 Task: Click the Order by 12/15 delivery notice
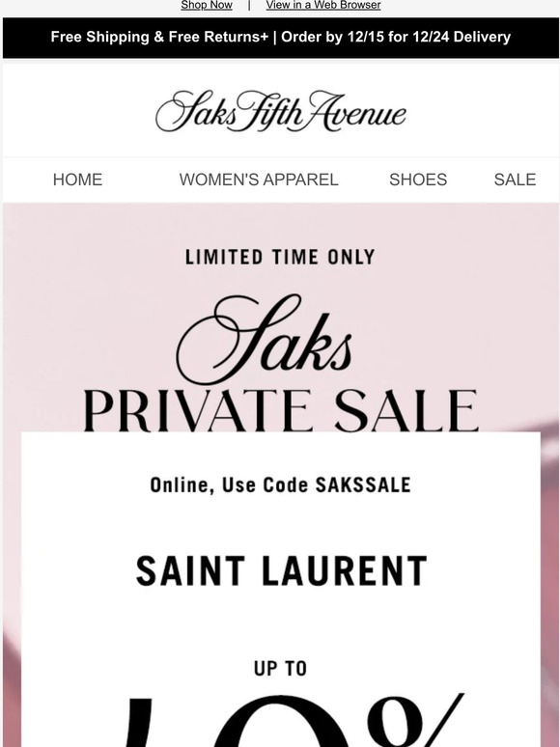396,37
